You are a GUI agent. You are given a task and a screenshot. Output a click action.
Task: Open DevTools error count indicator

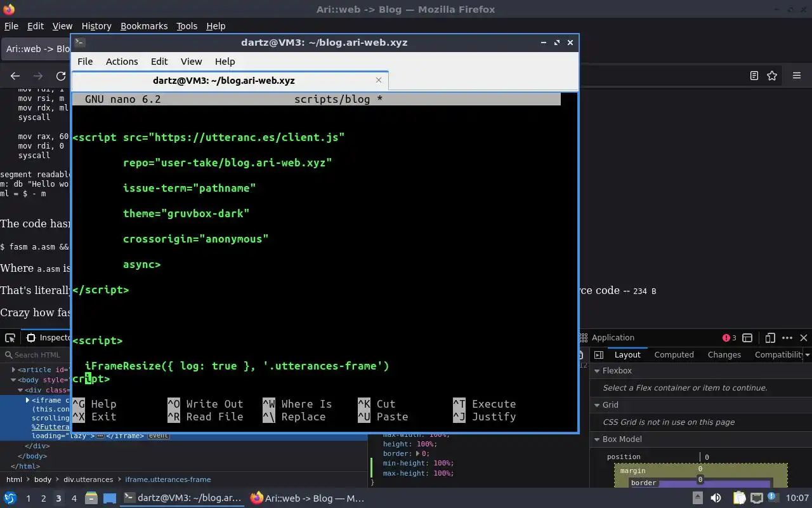tap(730, 338)
